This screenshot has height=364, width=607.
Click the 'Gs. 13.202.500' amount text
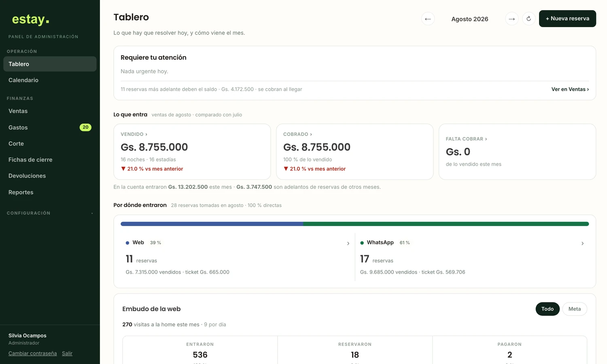[188, 187]
